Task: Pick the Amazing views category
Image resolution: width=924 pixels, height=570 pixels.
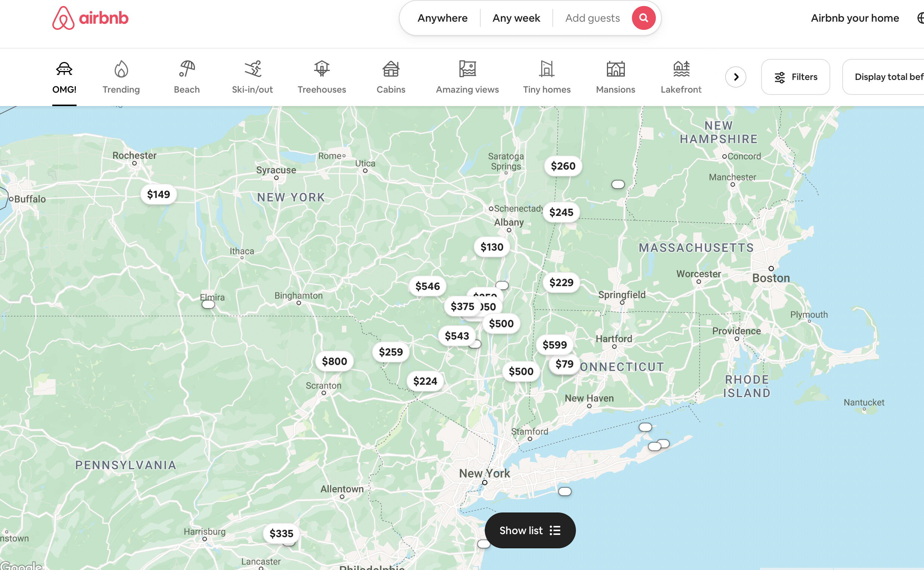Action: 467,77
